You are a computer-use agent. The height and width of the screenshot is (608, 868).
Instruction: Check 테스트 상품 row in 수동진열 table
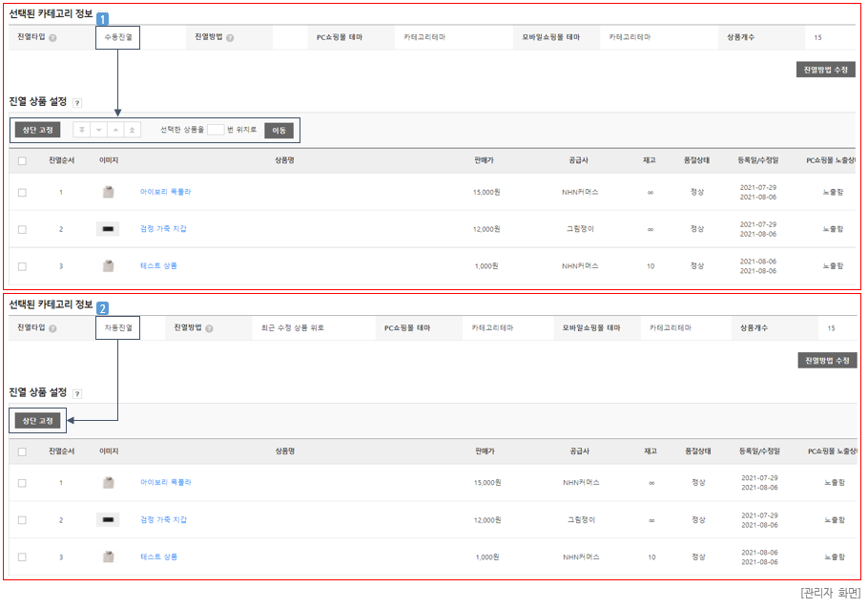(x=22, y=266)
